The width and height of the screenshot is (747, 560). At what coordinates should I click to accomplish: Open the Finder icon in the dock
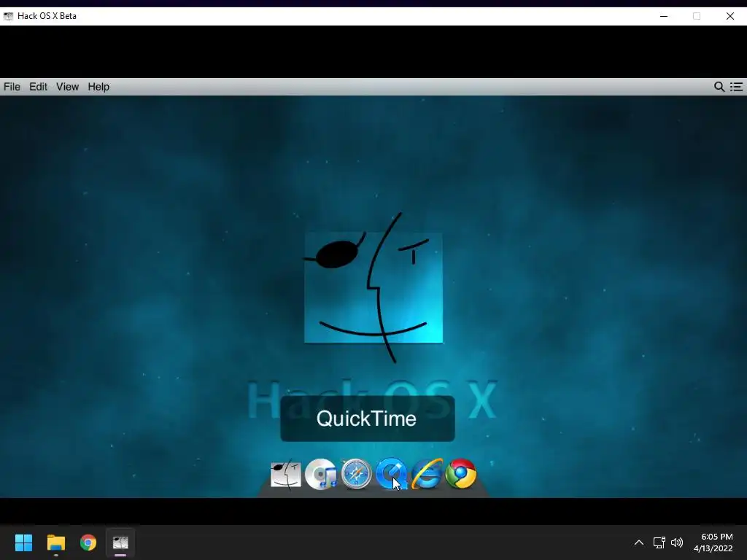286,474
